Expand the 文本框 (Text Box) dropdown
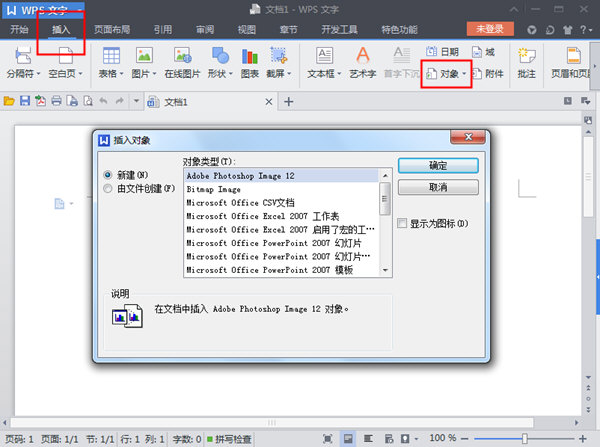The height and width of the screenshot is (447, 600). pos(340,75)
